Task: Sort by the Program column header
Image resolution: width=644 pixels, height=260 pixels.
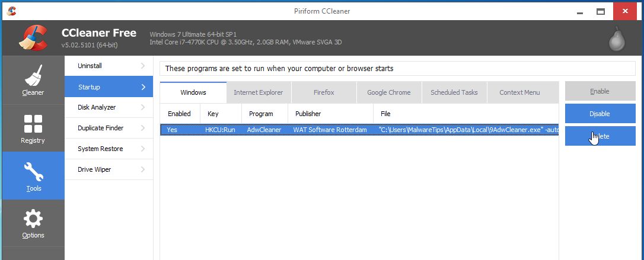Action: point(265,114)
